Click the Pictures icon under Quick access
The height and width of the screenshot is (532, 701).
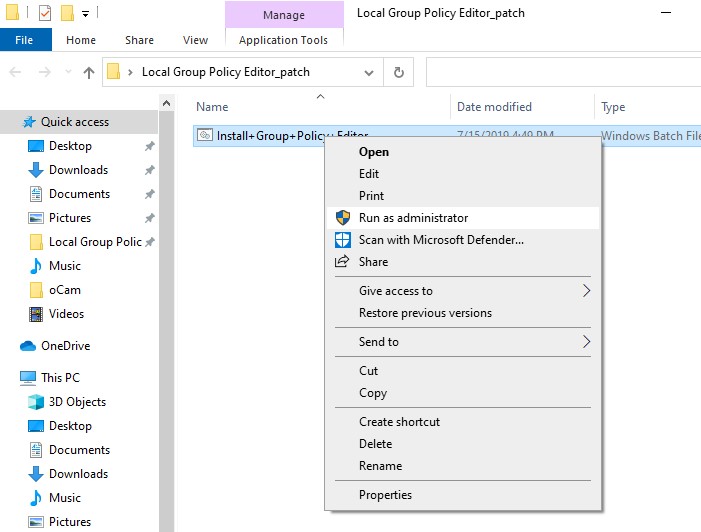click(36, 218)
